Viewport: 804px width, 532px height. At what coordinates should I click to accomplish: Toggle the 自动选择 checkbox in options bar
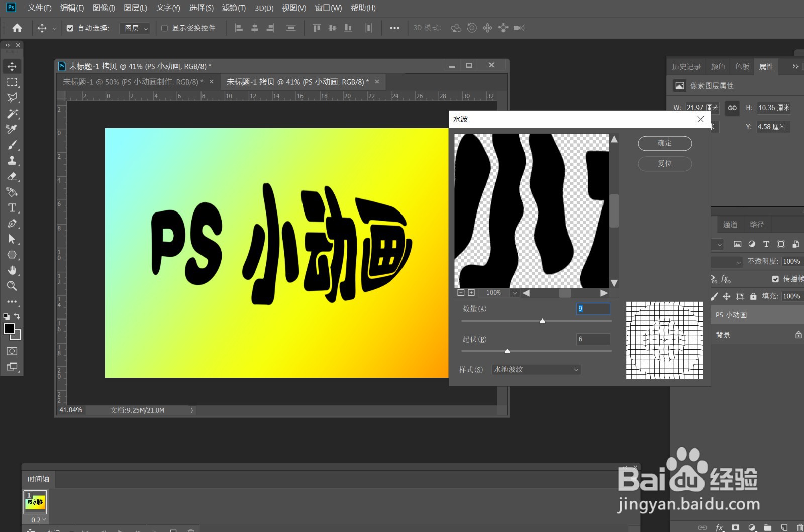point(70,28)
